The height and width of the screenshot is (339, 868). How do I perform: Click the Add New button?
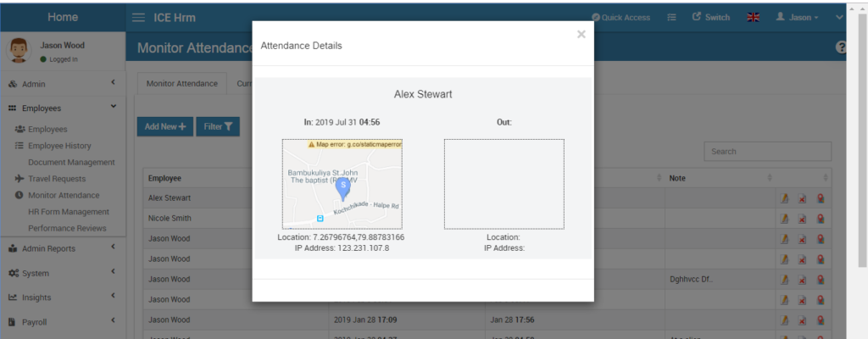(x=165, y=126)
